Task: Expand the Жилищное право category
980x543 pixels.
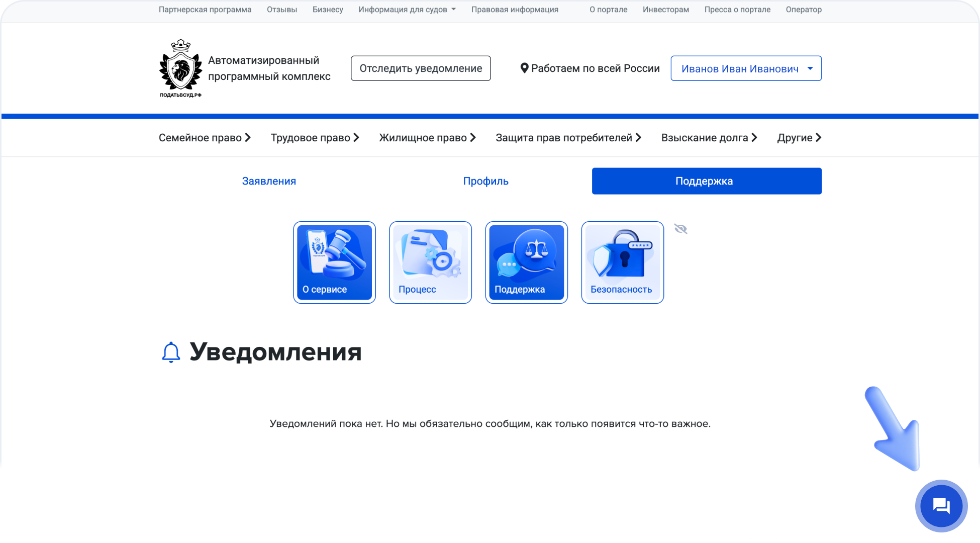Action: [428, 138]
